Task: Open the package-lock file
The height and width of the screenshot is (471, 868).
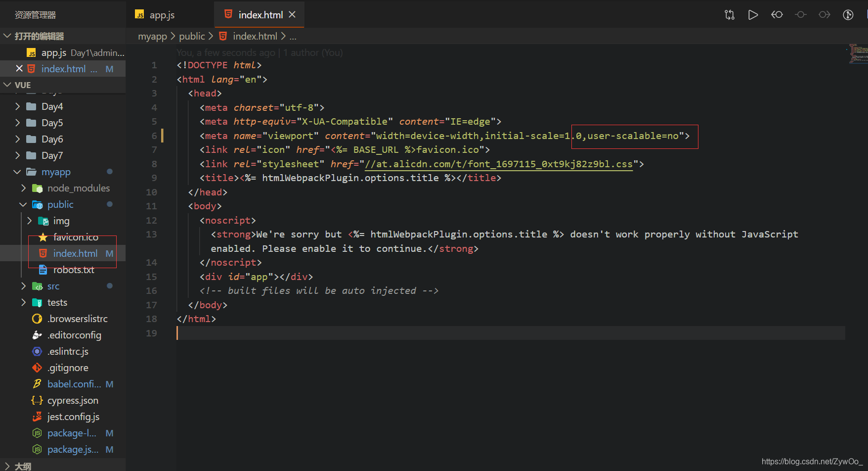Action: coord(72,433)
